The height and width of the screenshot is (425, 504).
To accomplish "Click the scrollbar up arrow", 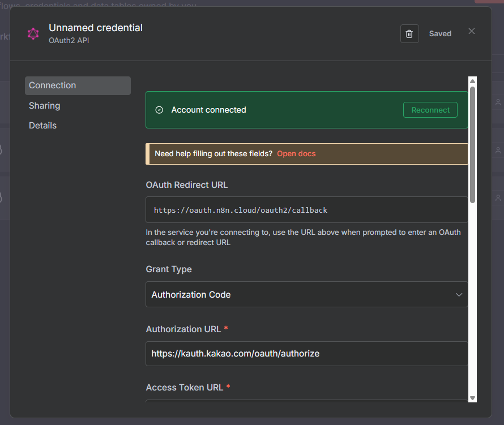I will (473, 81).
